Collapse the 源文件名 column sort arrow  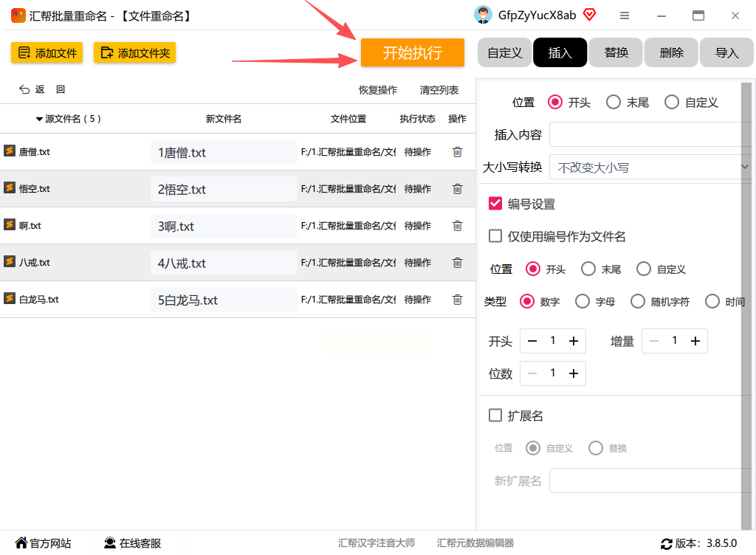(40, 119)
